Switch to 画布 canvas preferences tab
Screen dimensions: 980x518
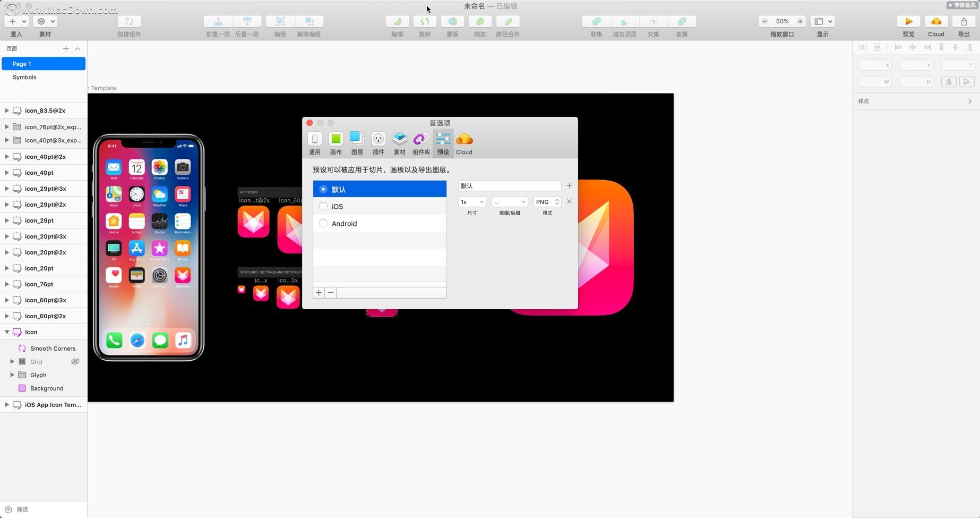click(336, 143)
